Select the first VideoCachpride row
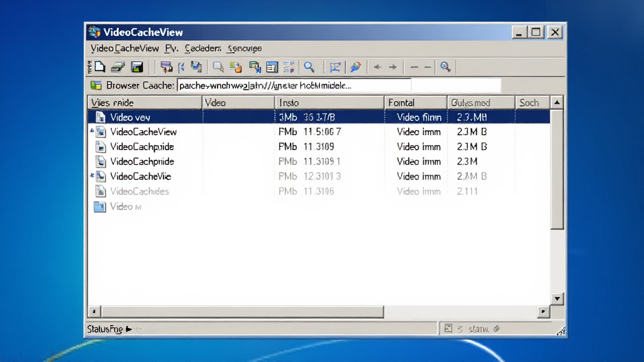This screenshot has width=644, height=362. 319,146
